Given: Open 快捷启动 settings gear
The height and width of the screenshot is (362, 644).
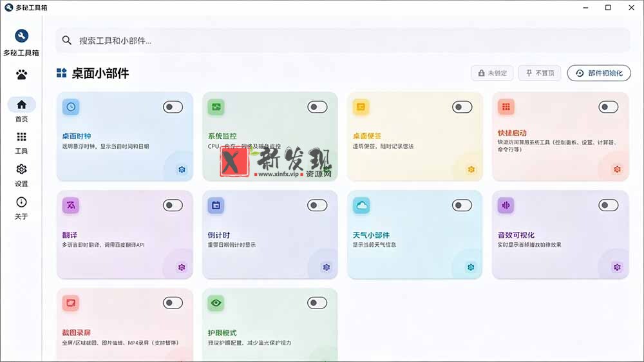Looking at the screenshot, I should [x=617, y=169].
